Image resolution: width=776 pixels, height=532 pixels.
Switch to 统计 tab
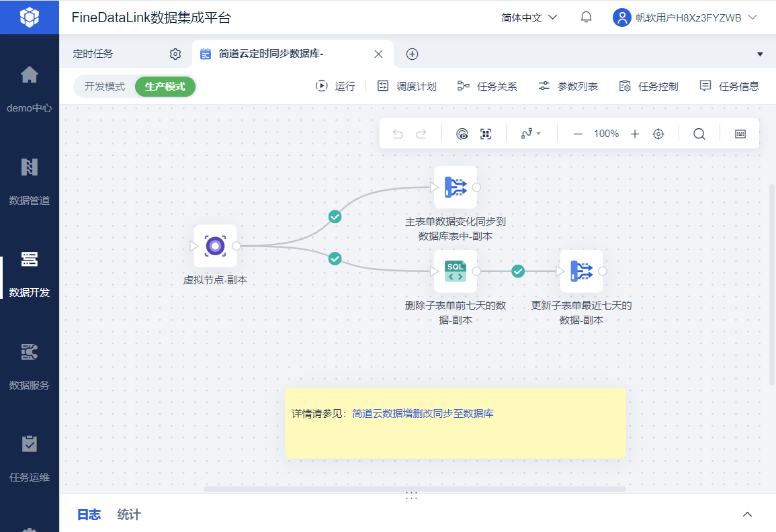click(129, 515)
